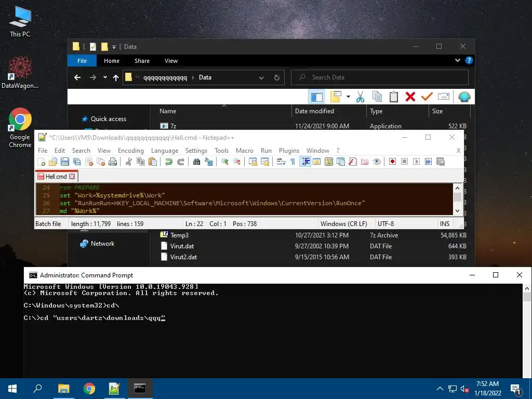Click INS mode in Notepad++ status bar
This screenshot has height=399, width=532.
pyautogui.click(x=445, y=224)
